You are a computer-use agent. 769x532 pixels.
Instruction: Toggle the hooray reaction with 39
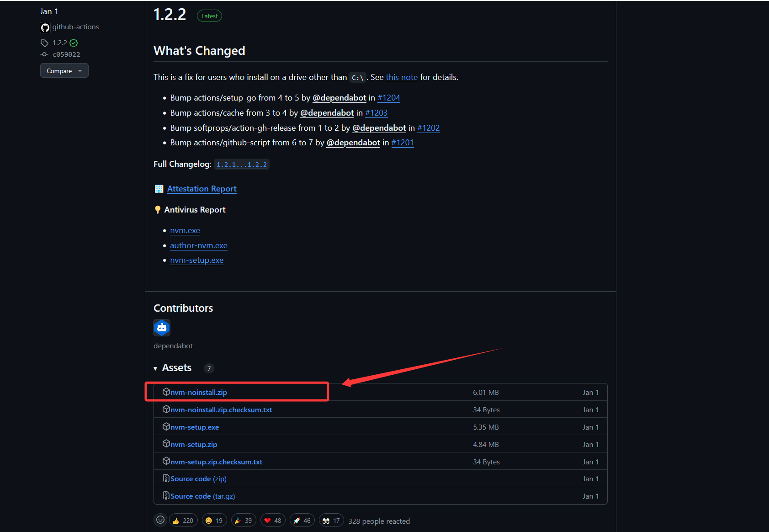pyautogui.click(x=244, y=521)
